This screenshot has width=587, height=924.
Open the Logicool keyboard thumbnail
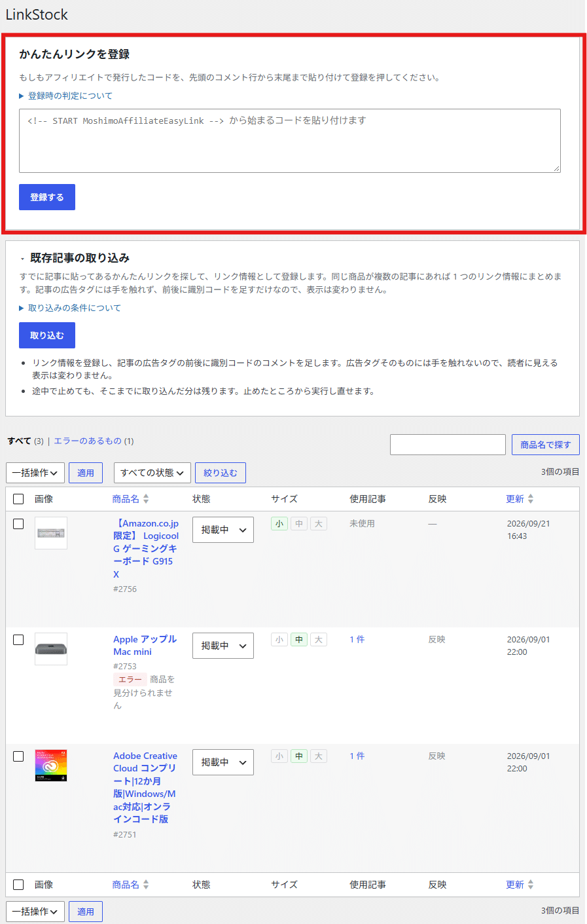click(51, 533)
